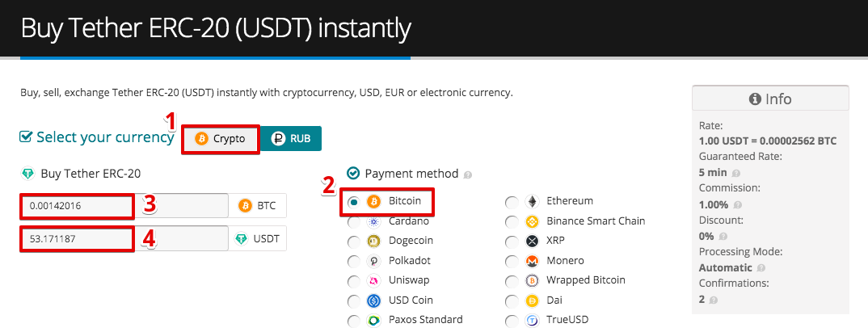Image resolution: width=868 pixels, height=332 pixels.
Task: Select Dogecoin payment radio button
Action: (x=353, y=242)
